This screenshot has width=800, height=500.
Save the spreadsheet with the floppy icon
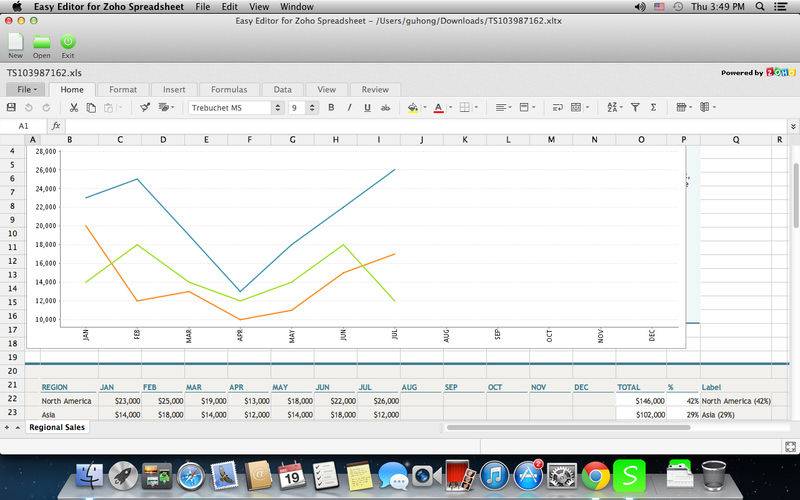[x=11, y=107]
